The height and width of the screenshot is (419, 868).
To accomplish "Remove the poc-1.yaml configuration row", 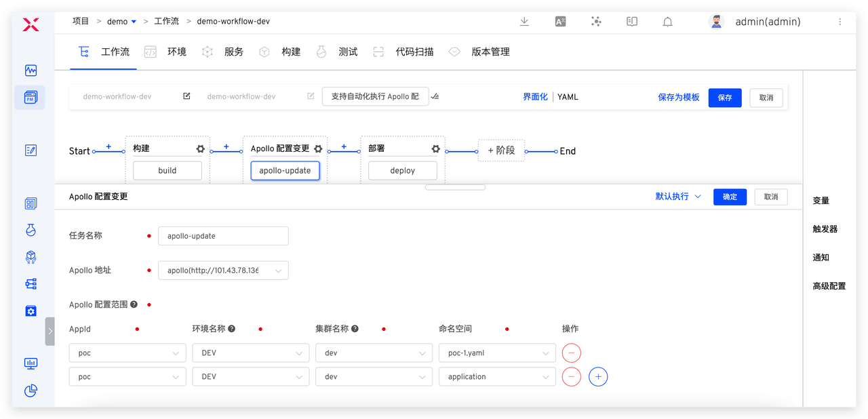I will 571,353.
